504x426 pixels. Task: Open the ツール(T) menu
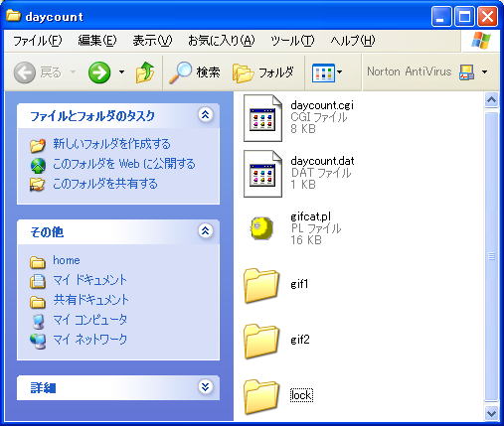pos(292,41)
